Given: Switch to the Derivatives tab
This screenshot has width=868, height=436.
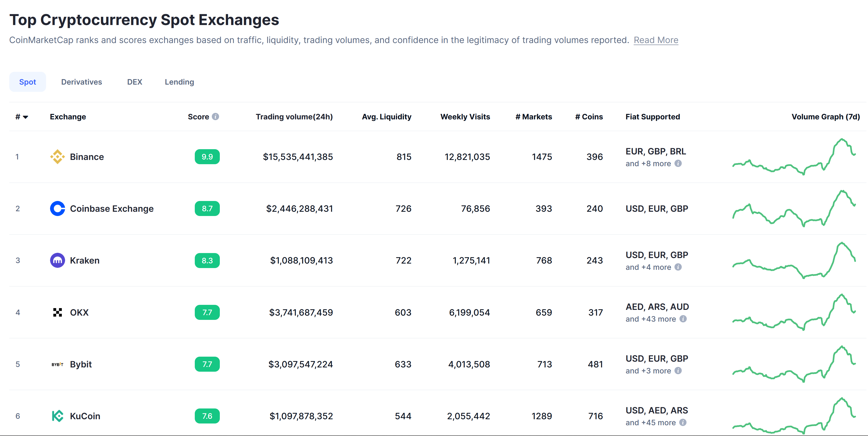Looking at the screenshot, I should [x=82, y=82].
